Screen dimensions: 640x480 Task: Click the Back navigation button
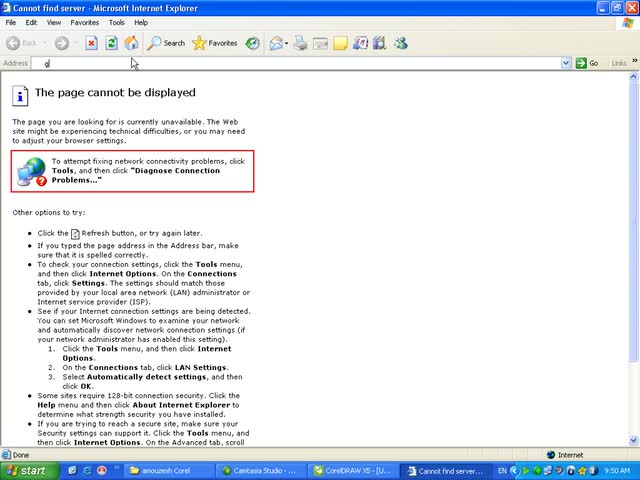point(22,43)
